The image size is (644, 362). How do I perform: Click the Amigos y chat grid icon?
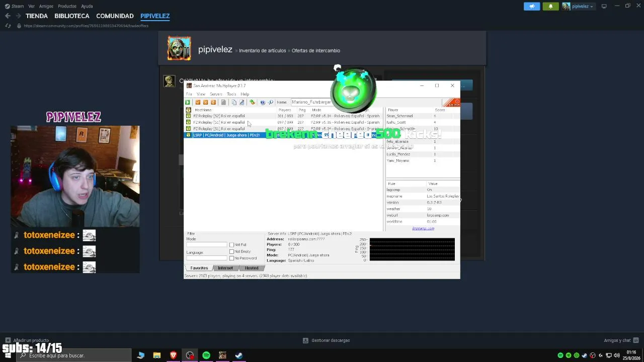pyautogui.click(x=636, y=340)
